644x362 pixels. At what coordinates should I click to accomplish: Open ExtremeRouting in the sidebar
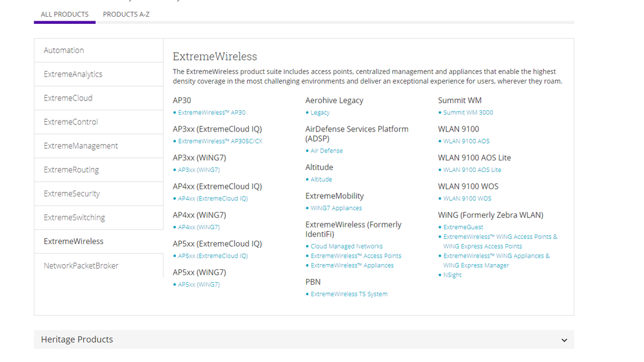coord(99,169)
